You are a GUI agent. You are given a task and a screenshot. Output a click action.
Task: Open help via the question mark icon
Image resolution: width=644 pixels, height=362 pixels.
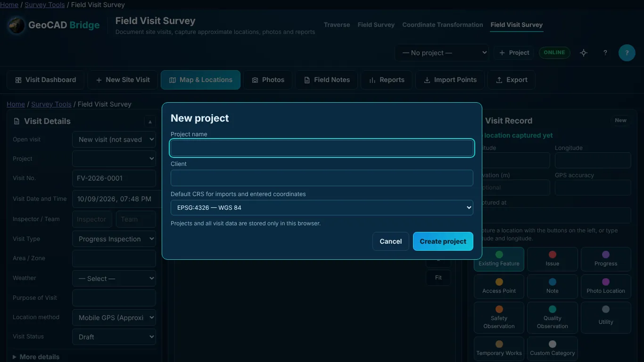click(x=605, y=53)
